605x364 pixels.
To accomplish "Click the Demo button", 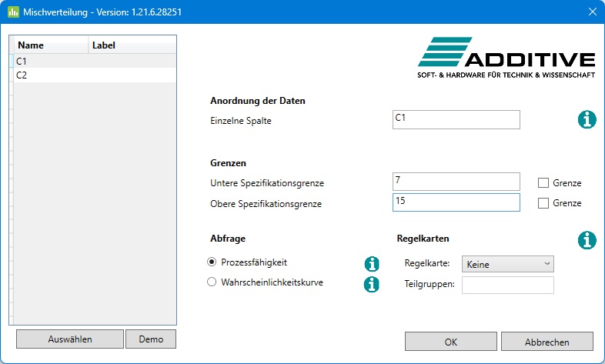I will click(151, 339).
